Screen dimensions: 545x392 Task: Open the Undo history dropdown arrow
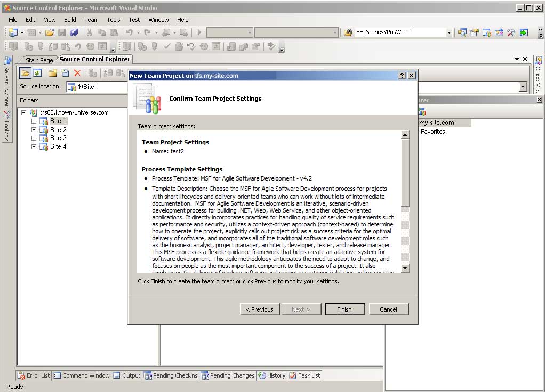(138, 32)
